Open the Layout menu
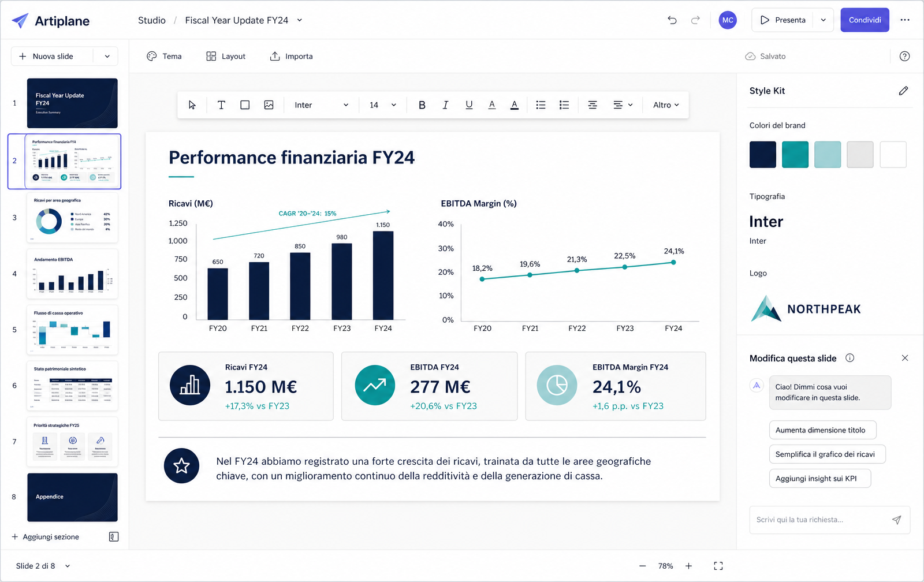Image resolution: width=924 pixels, height=582 pixels. coord(226,56)
